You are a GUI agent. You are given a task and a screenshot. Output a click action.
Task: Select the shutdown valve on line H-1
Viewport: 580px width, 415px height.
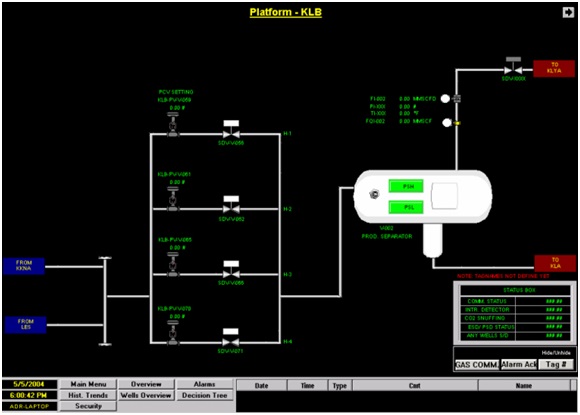pos(231,129)
